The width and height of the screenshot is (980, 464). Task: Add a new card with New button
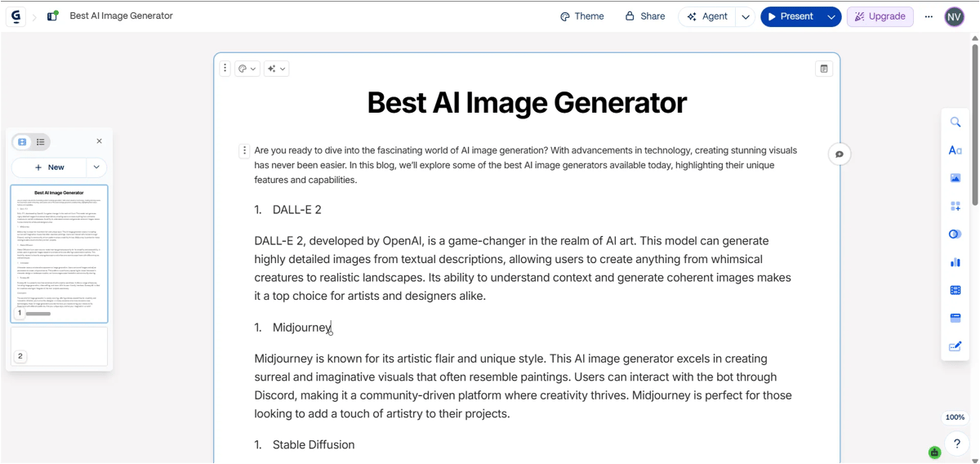(49, 167)
